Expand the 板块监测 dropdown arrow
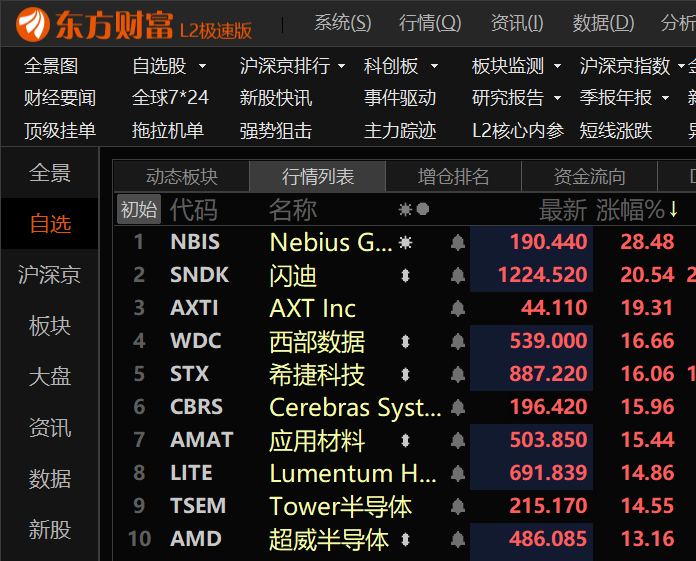696x561 pixels. [x=558, y=67]
